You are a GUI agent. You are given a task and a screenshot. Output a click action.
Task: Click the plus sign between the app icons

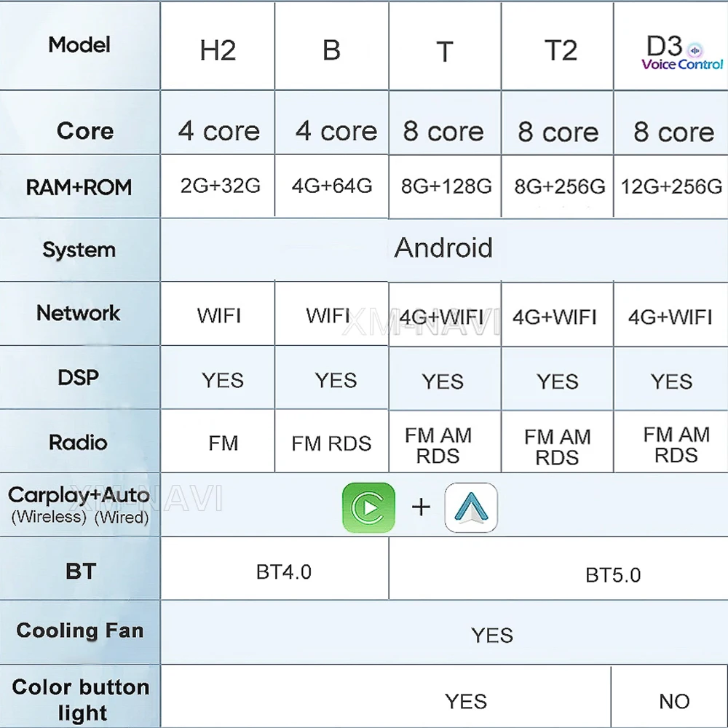click(x=421, y=507)
